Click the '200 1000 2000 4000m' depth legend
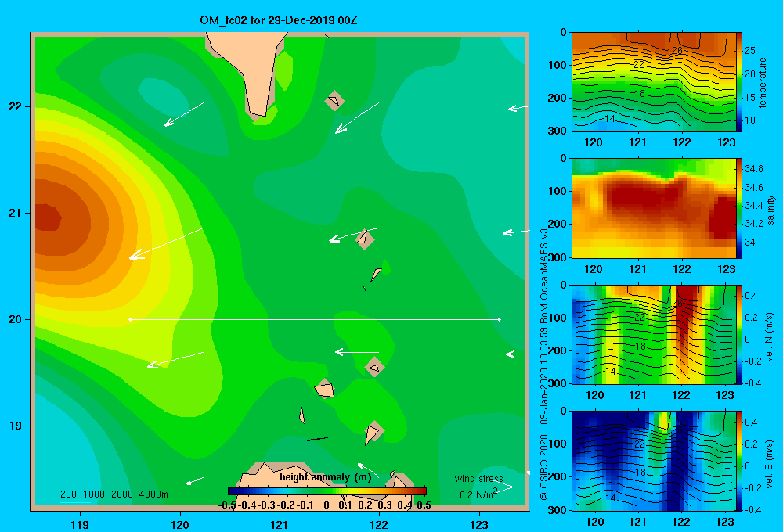The width and height of the screenshot is (783, 532). 114,494
